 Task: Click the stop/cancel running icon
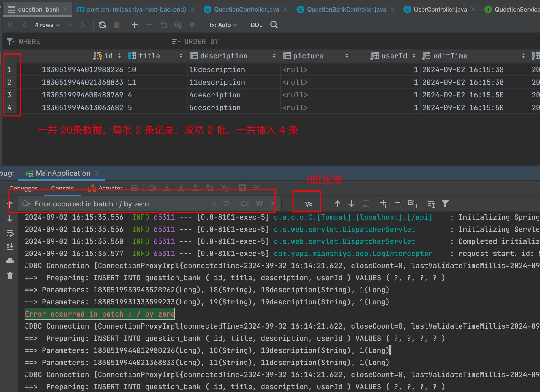(x=117, y=25)
